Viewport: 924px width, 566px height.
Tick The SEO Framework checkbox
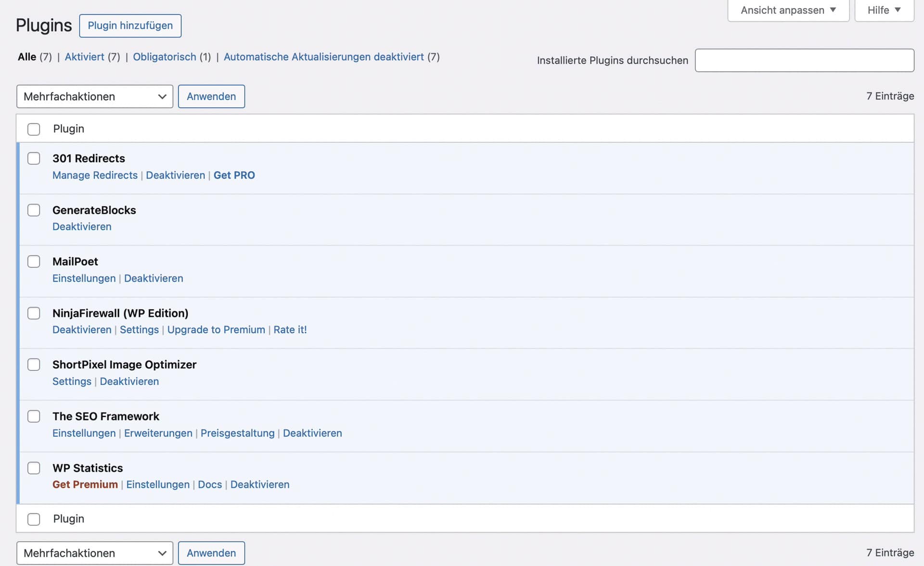coord(34,416)
